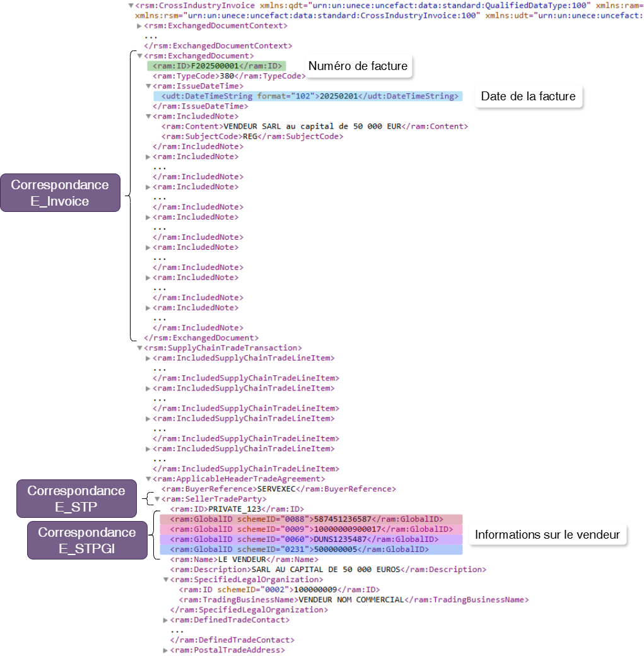Click the green-highlighted invoice ID F202500001

(216, 66)
